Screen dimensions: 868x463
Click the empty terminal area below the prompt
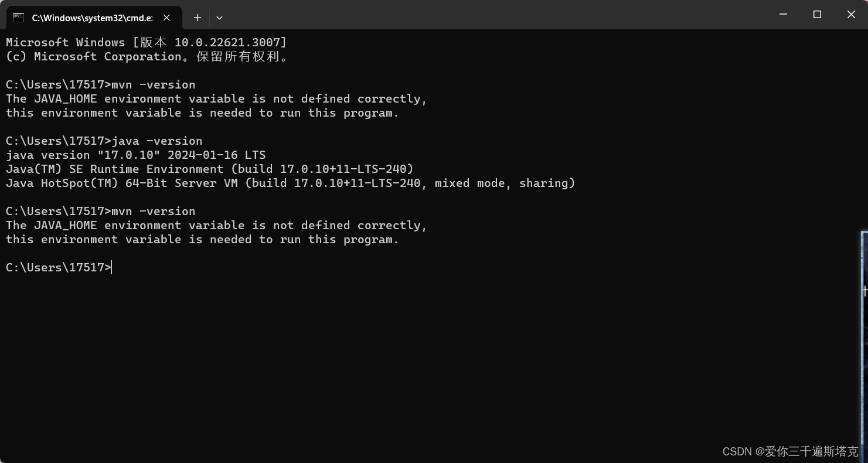[x=352, y=352]
